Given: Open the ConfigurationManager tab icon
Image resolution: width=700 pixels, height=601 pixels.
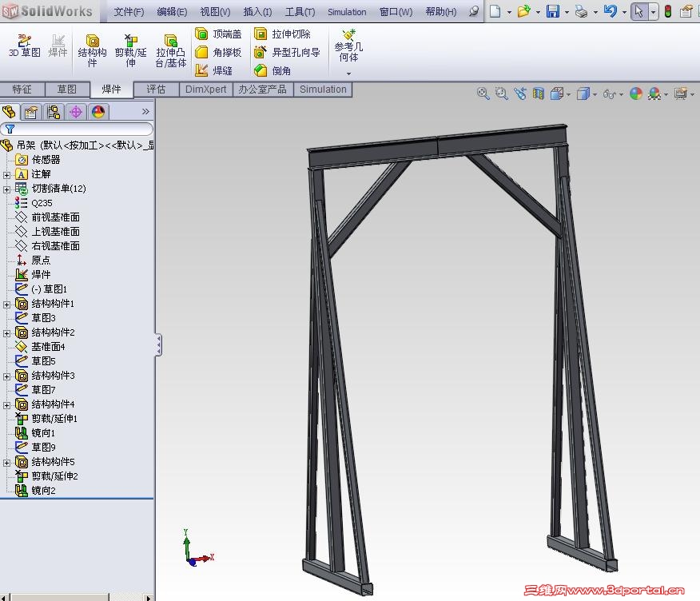Looking at the screenshot, I should click(54, 112).
